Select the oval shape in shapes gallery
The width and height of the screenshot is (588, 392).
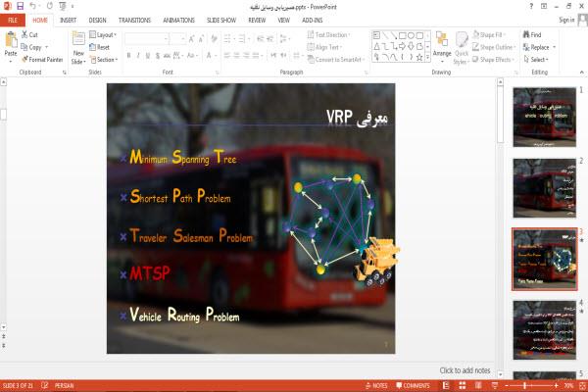411,35
